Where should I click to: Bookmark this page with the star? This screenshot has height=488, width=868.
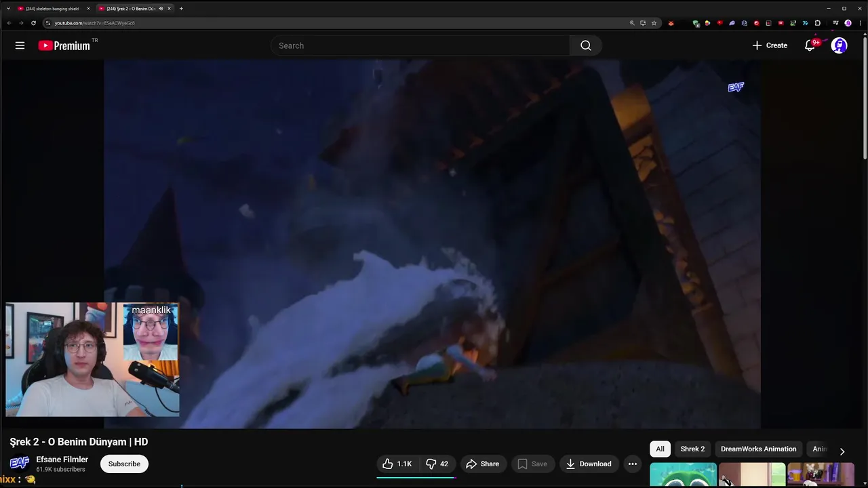pos(654,23)
